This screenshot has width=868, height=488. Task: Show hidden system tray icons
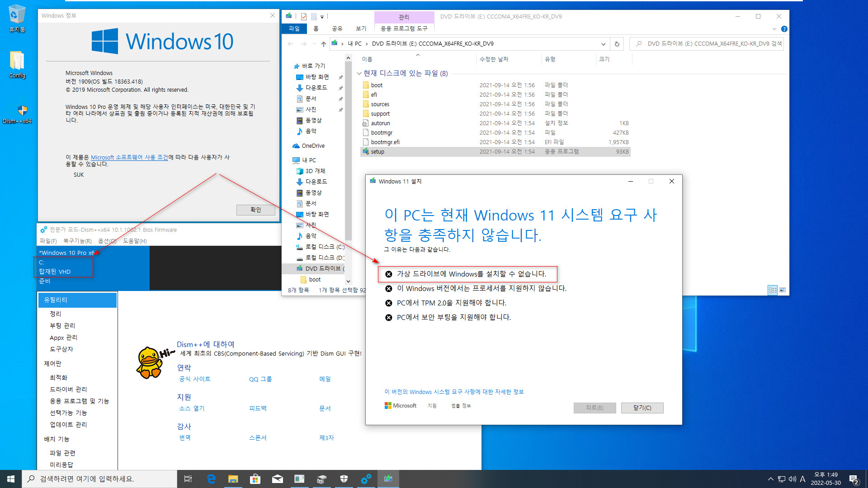(770, 479)
